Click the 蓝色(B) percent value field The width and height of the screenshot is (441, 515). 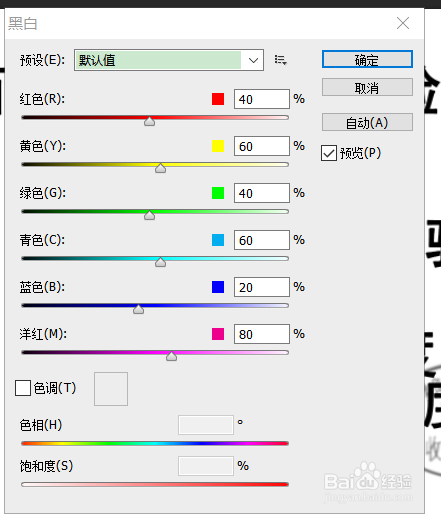coord(262,287)
